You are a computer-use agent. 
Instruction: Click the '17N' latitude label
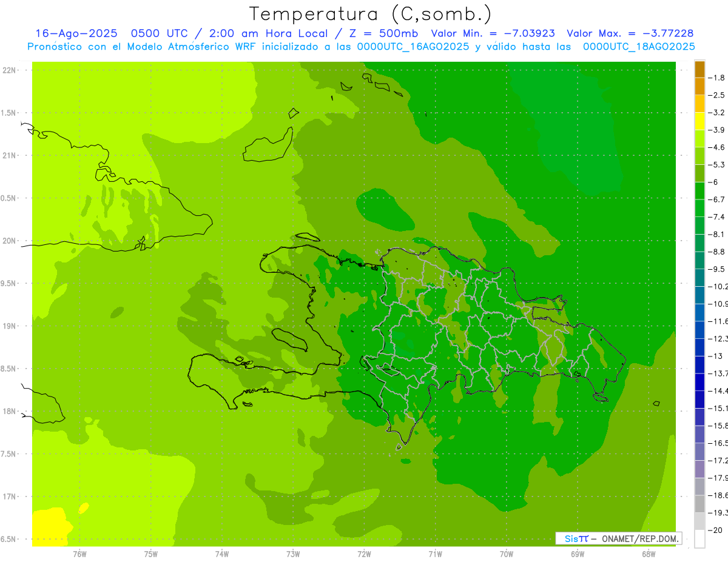point(9,497)
